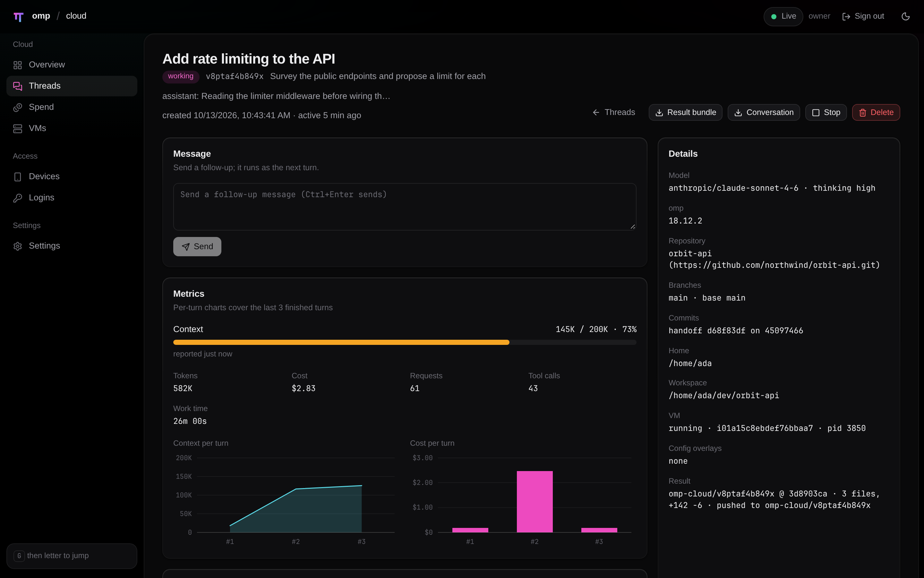924x578 pixels.
Task: Click the Config overlays value none
Action: pos(678,461)
